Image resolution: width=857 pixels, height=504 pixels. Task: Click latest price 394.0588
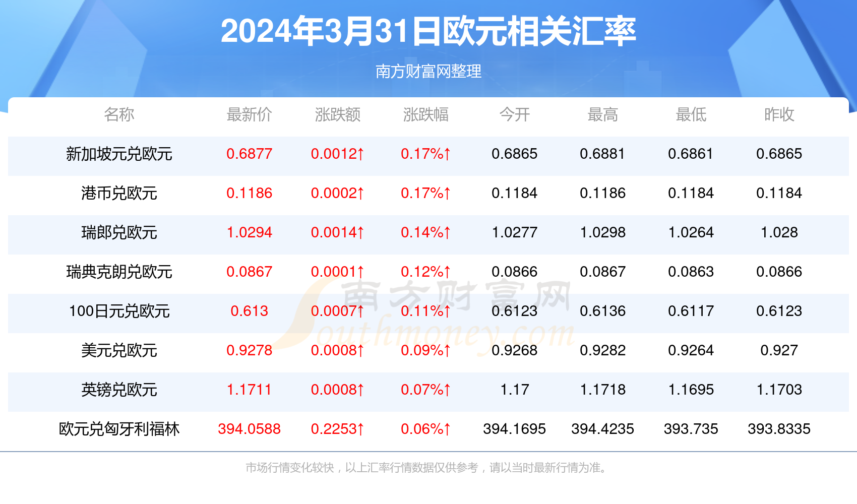pos(249,429)
